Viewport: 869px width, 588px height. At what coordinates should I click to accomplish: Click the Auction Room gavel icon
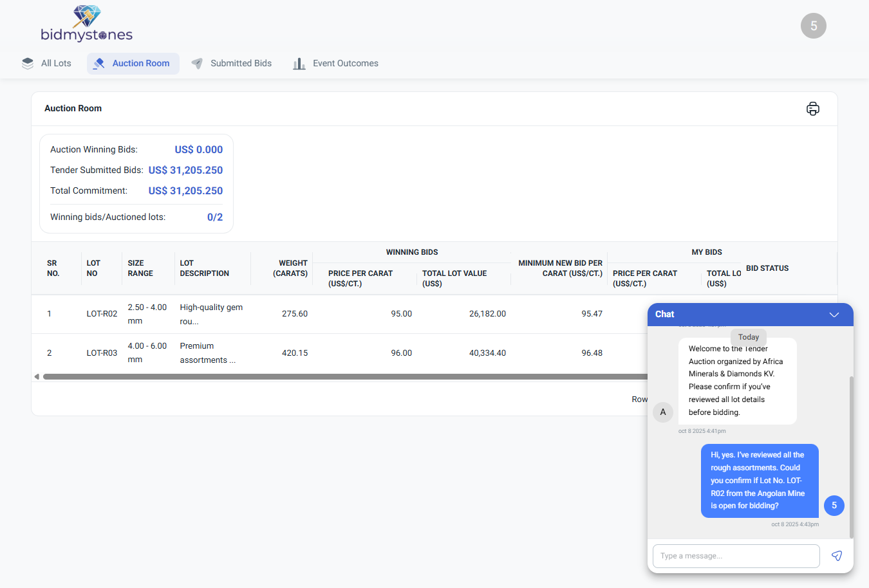98,63
